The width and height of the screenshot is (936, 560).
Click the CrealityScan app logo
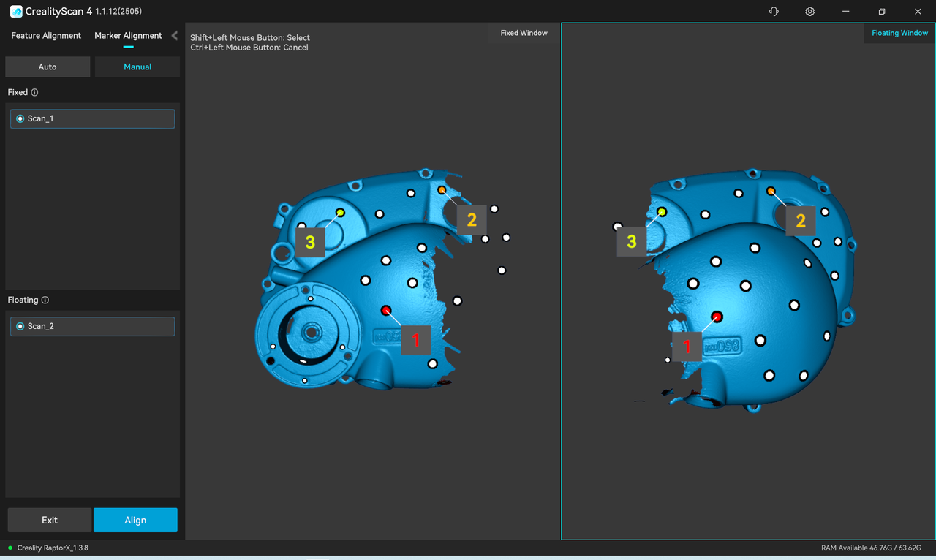16,12
